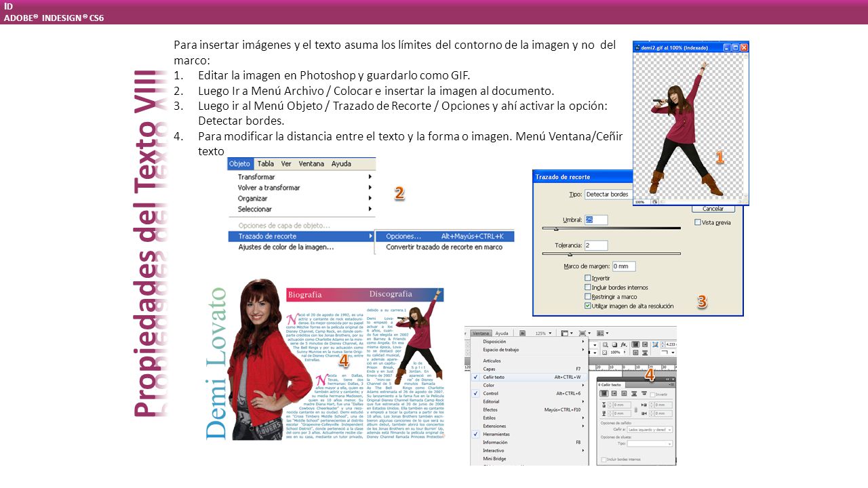Open the Tipo dropdown showing Detectar bordes
This screenshot has width=868, height=488.
pyautogui.click(x=608, y=194)
